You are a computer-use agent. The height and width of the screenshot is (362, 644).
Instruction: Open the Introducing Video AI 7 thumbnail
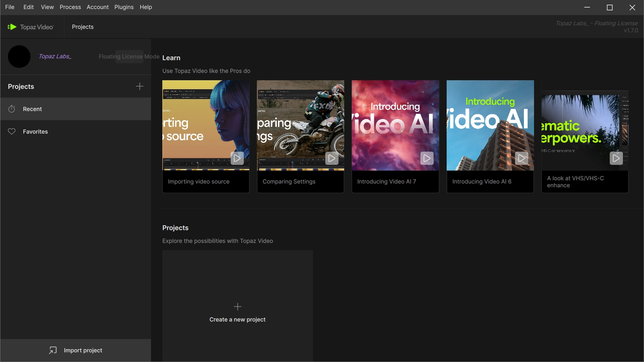395,125
